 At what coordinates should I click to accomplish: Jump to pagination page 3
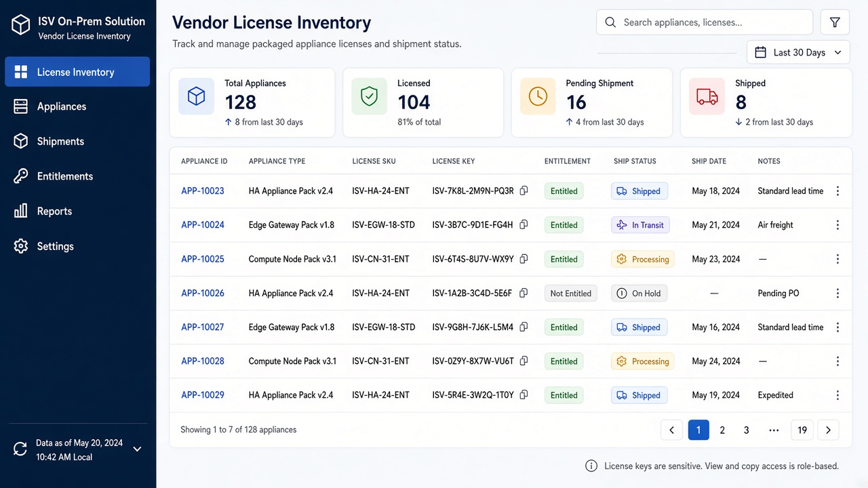[x=747, y=430]
